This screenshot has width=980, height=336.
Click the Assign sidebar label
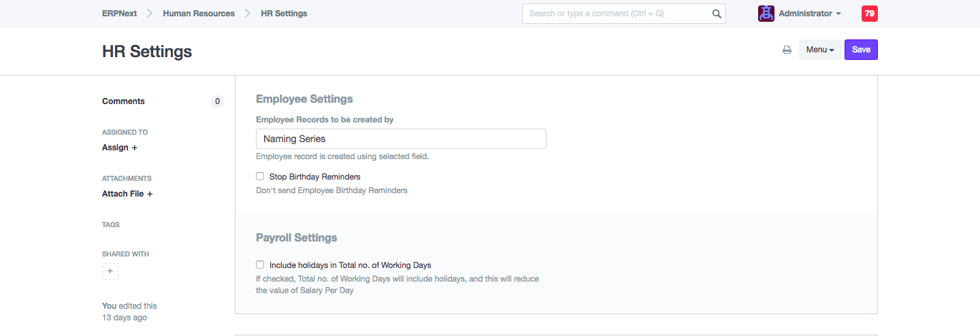(115, 148)
